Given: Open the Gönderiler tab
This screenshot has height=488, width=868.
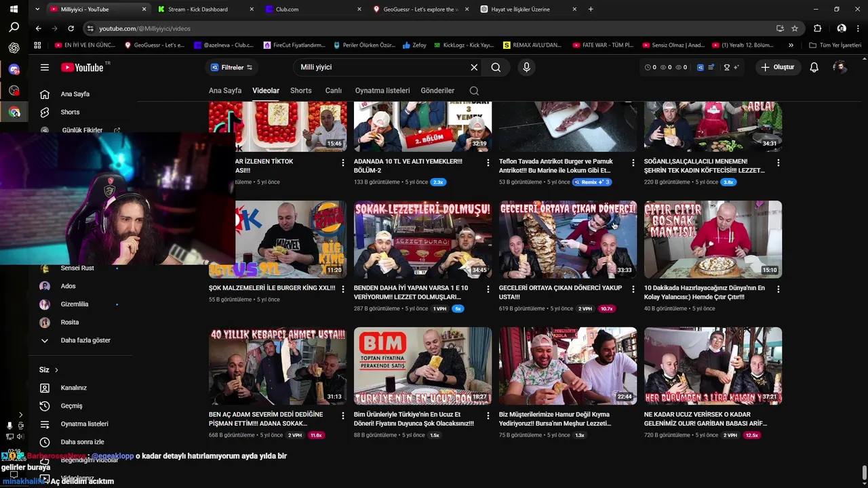Looking at the screenshot, I should pyautogui.click(x=437, y=91).
